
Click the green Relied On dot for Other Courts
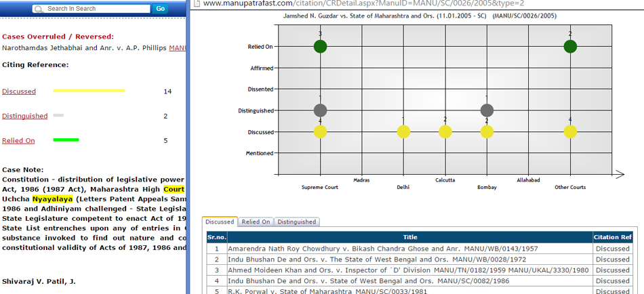pyautogui.click(x=570, y=46)
